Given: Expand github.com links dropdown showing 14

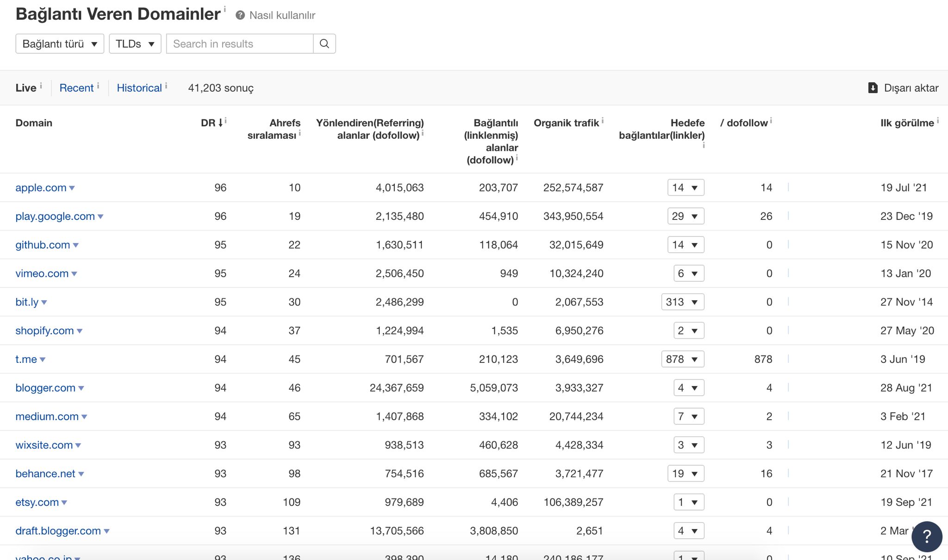Looking at the screenshot, I should click(686, 245).
